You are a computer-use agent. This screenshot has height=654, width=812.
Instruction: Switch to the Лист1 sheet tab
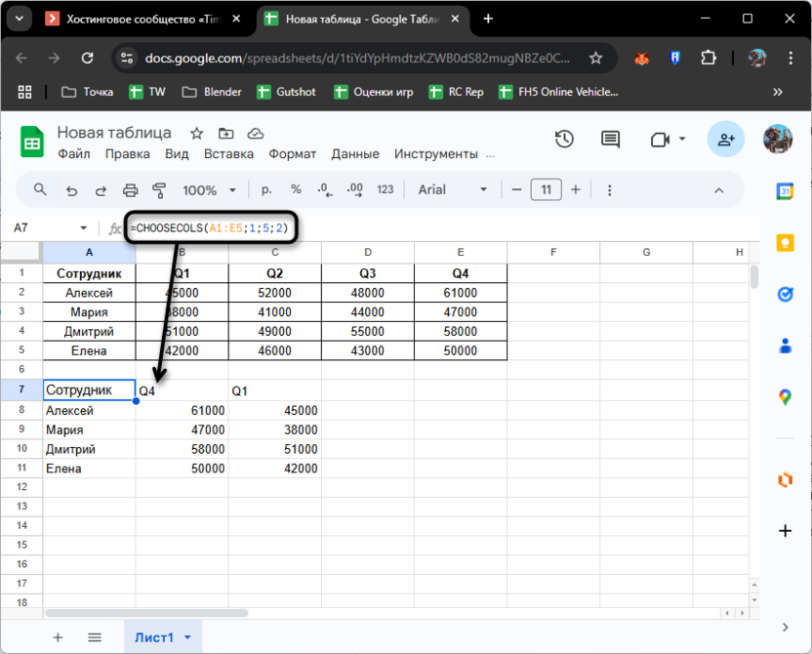154,637
